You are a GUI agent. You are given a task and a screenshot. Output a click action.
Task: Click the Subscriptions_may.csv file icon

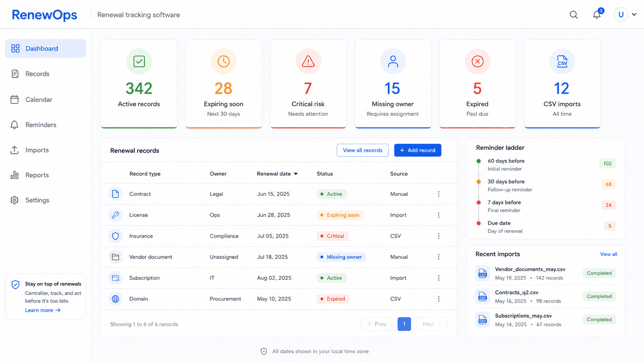coord(483,319)
